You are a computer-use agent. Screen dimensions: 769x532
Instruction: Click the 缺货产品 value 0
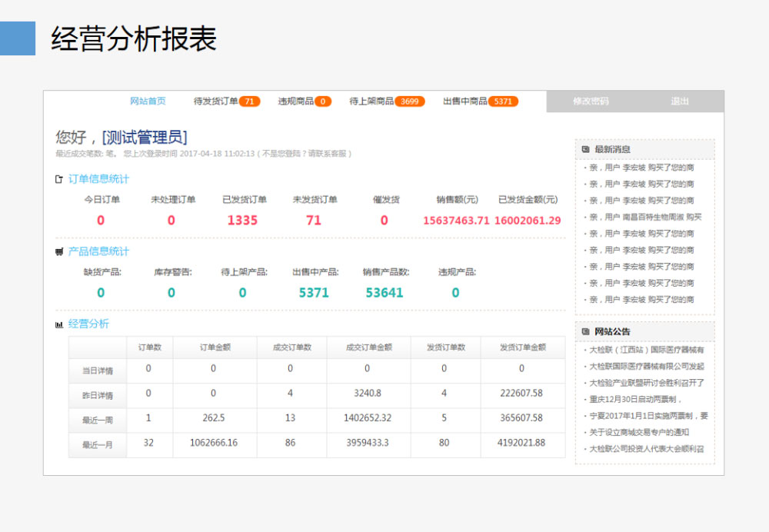101,293
